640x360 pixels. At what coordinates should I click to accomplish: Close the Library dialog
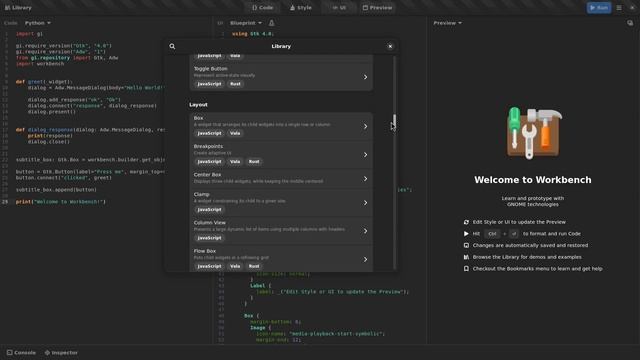tap(390, 47)
